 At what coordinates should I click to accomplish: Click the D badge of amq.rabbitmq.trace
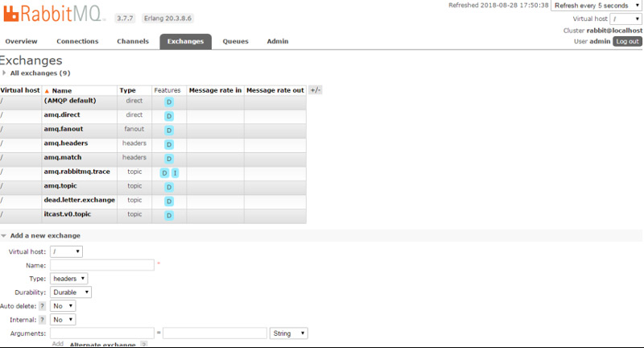[x=164, y=173]
